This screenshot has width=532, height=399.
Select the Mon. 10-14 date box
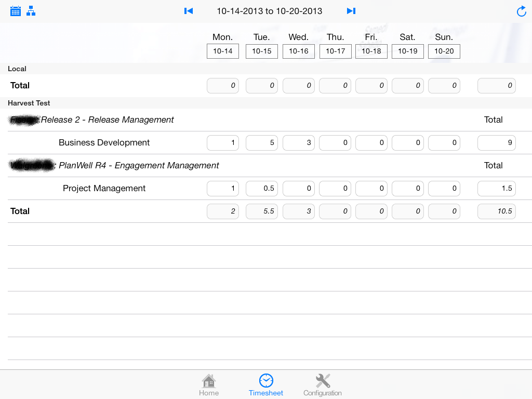[223, 51]
